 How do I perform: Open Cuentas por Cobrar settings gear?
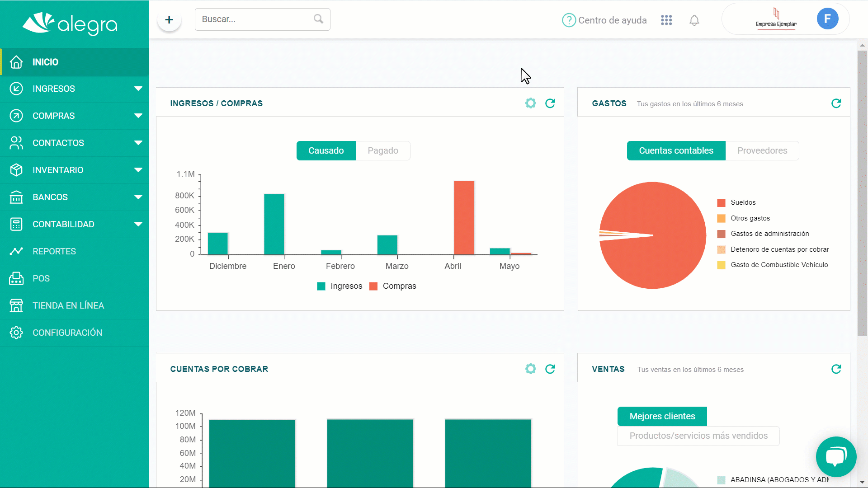[530, 369]
